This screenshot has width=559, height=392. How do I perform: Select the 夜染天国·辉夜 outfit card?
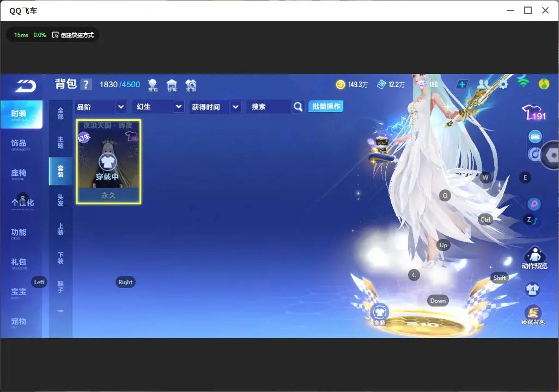109,162
